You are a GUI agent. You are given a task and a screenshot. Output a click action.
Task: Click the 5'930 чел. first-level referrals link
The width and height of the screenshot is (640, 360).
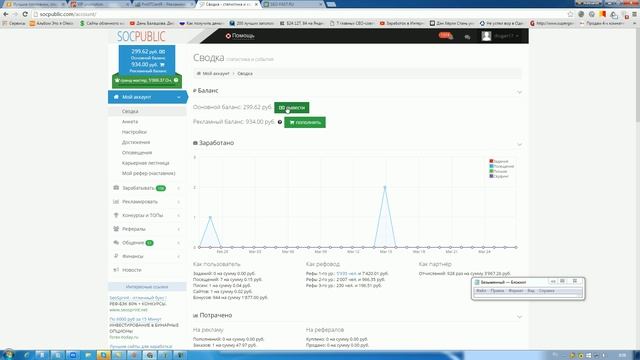pos(347,273)
